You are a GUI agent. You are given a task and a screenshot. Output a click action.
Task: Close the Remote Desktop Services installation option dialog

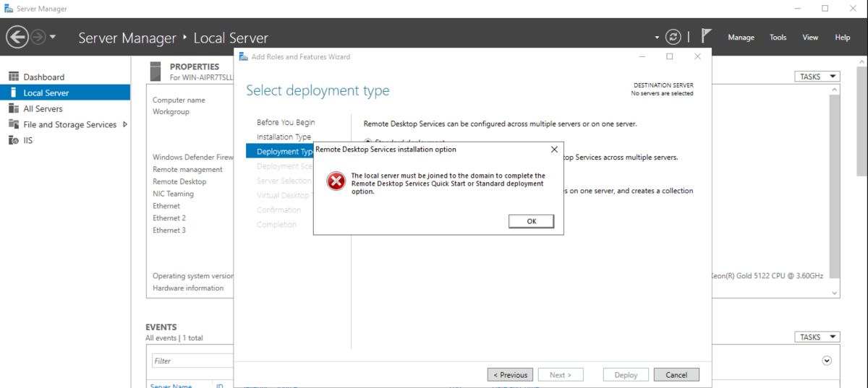[554, 150]
